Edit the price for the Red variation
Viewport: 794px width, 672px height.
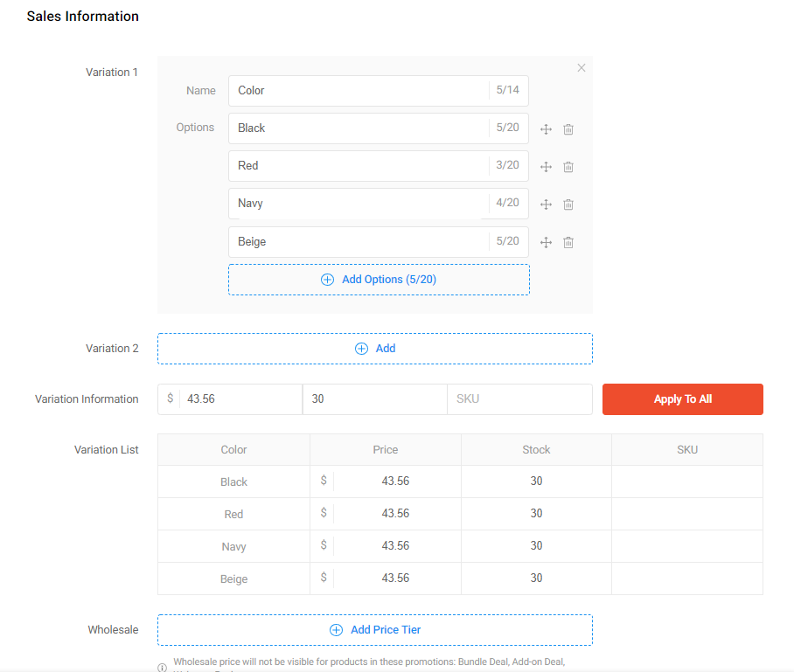[395, 514]
